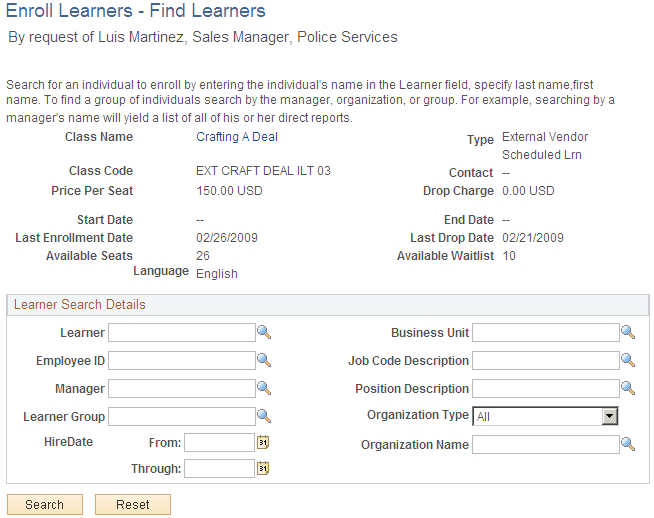Focus the Business Unit input field

click(546, 333)
